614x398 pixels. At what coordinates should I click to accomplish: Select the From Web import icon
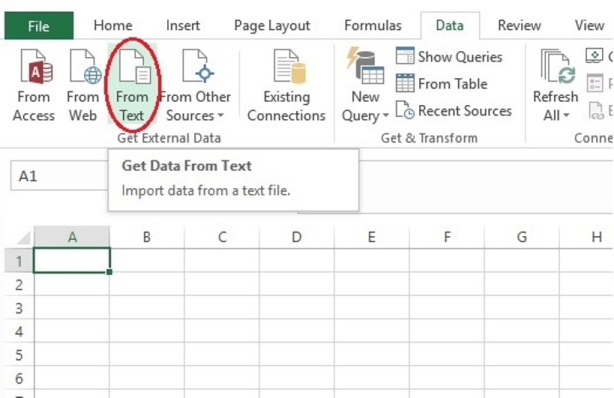(85, 66)
